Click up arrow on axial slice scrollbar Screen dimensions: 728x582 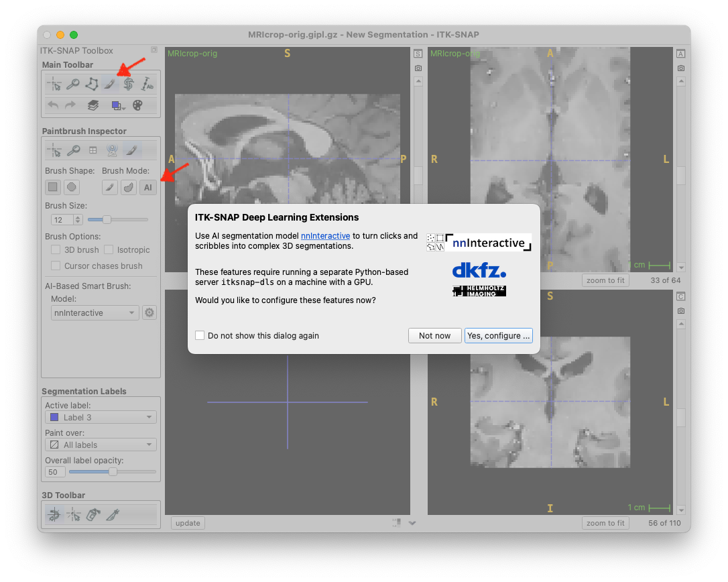(681, 82)
